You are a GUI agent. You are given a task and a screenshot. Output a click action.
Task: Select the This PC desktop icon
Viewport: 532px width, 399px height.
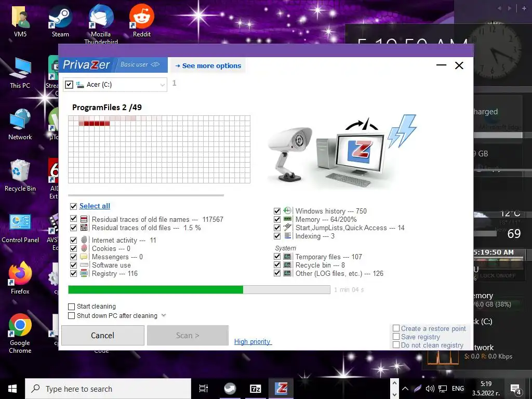tap(20, 73)
